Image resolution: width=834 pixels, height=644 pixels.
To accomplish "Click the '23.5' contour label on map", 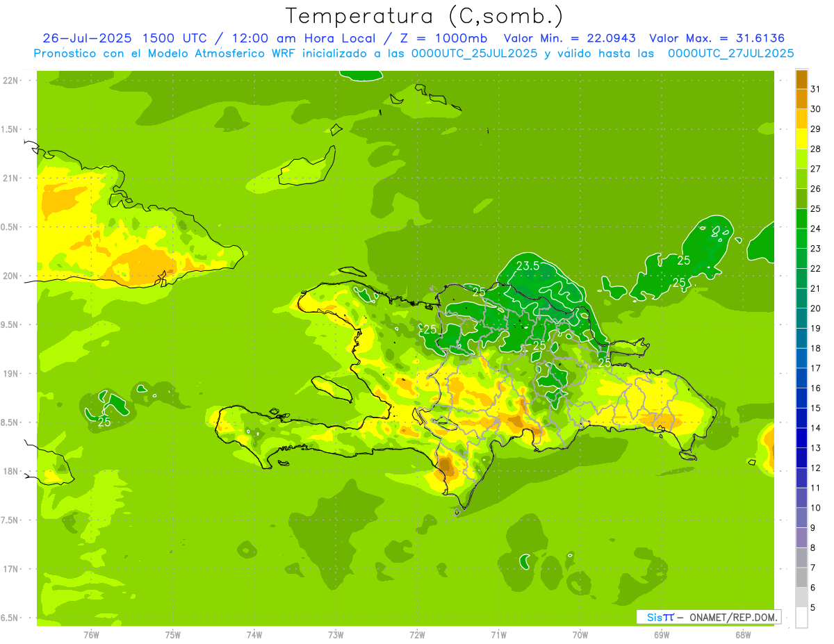I will [x=528, y=265].
